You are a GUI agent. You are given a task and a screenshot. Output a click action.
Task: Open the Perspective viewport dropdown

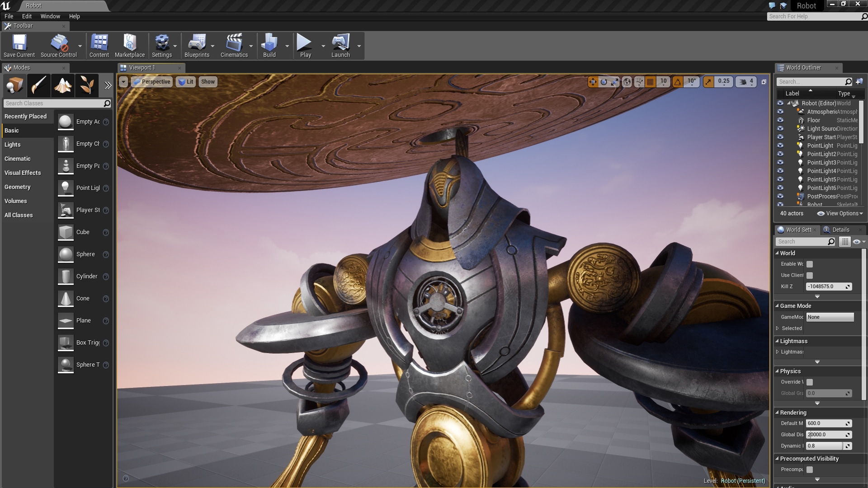pyautogui.click(x=152, y=82)
